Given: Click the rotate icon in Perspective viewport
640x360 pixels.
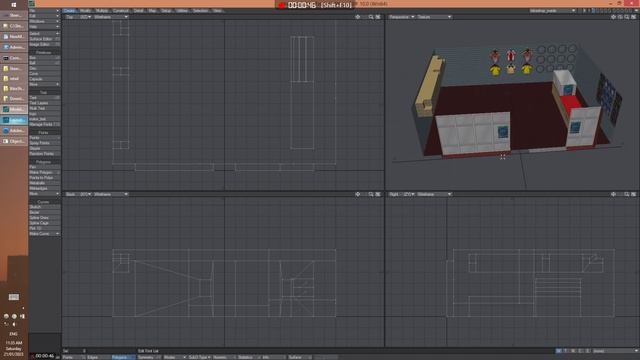Looking at the screenshot, I should click(620, 17).
